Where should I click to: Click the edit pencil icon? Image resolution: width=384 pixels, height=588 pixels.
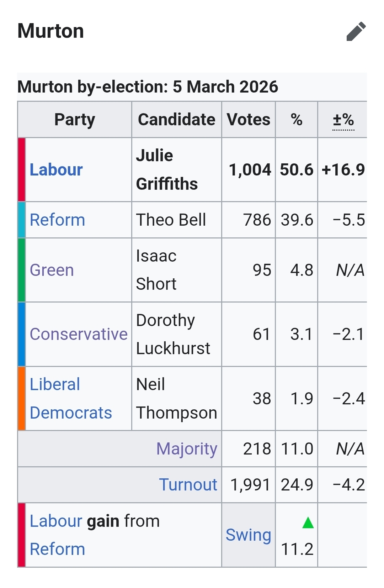[x=356, y=31]
